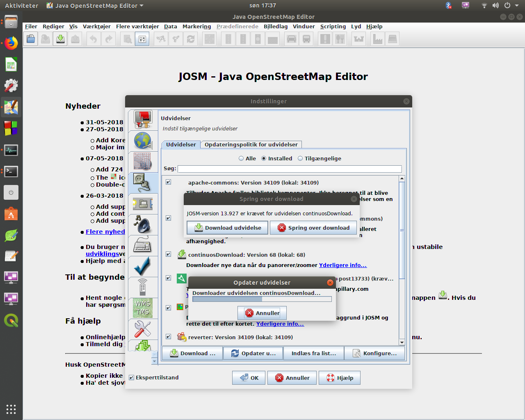Open keyboard shortcuts settings tab
Screen dimensions: 525x420
click(x=143, y=246)
